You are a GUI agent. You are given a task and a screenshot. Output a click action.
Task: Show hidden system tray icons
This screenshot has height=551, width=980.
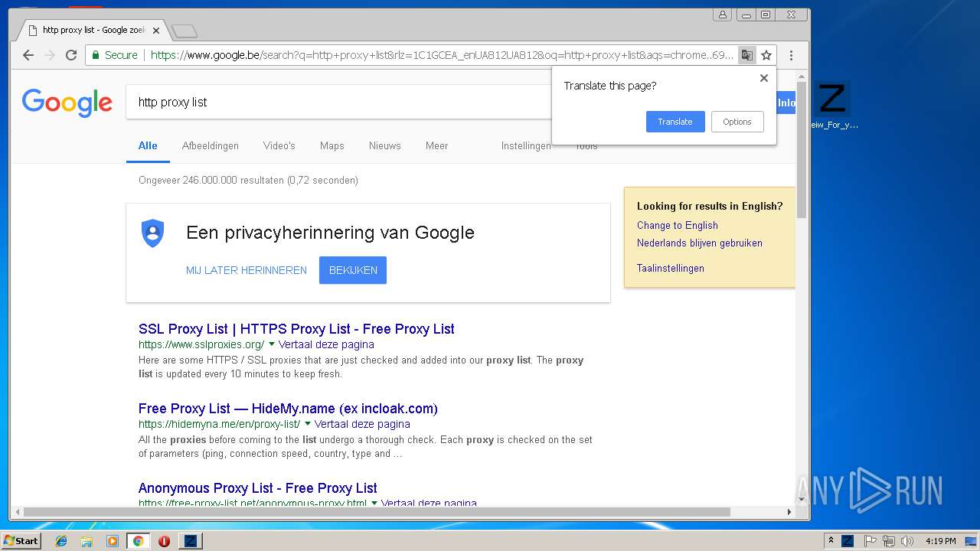pyautogui.click(x=831, y=541)
